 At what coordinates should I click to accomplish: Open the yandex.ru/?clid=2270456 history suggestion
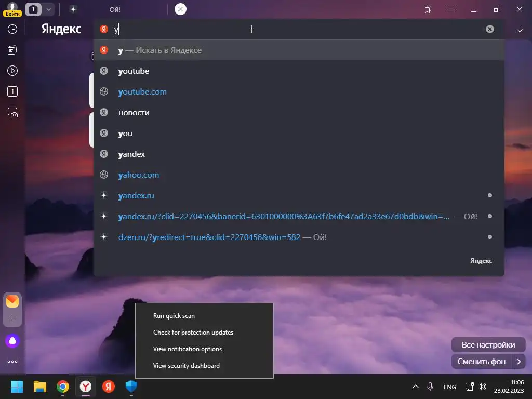[299, 217]
